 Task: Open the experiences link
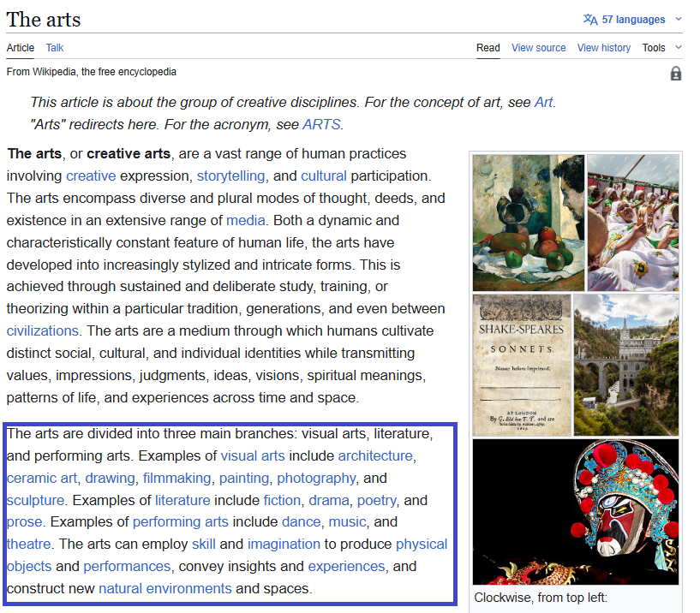pyautogui.click(x=346, y=567)
